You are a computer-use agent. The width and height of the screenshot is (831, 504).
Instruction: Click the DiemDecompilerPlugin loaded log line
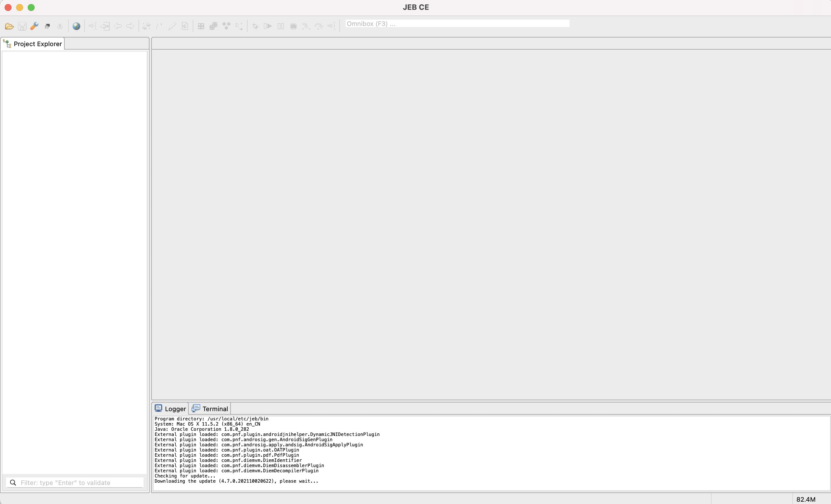tap(236, 471)
